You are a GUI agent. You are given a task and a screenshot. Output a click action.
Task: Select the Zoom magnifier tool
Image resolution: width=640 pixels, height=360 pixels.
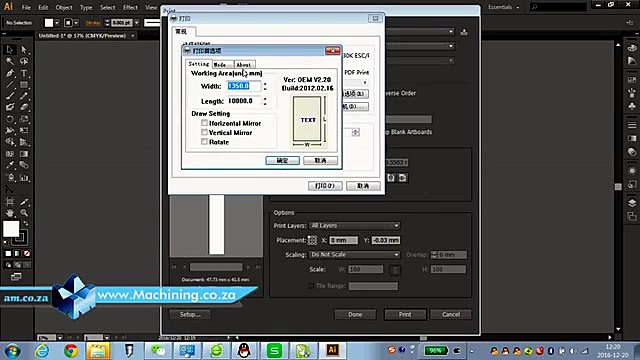click(24, 213)
